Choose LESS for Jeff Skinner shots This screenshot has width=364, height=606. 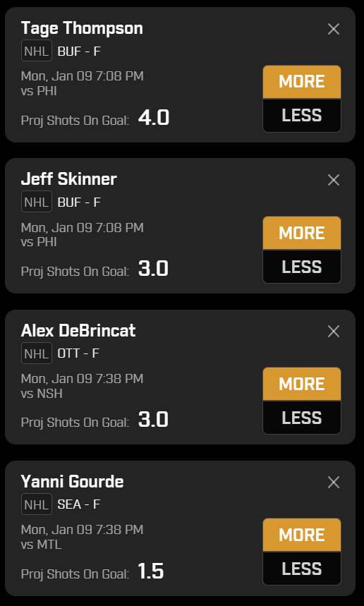302,267
